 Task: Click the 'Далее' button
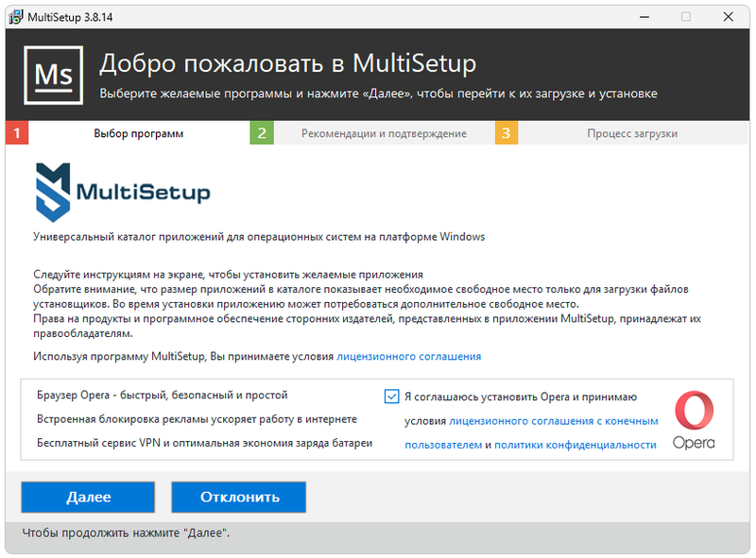(88, 497)
